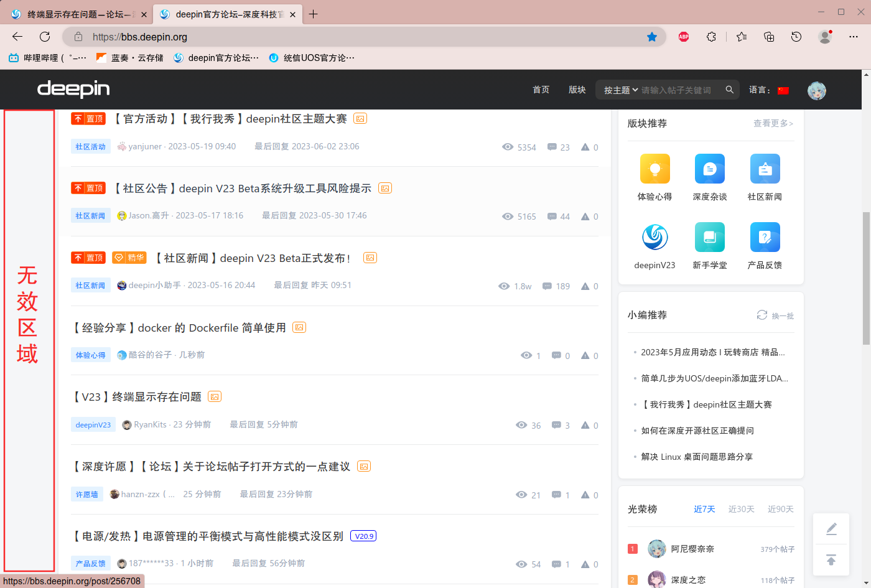Click the 体验心得 tag on docker post
The height and width of the screenshot is (588, 871).
point(91,355)
